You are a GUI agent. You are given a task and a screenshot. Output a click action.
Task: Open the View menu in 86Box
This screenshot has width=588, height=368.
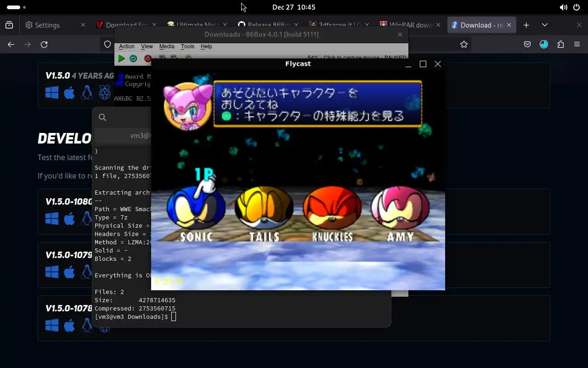click(147, 46)
